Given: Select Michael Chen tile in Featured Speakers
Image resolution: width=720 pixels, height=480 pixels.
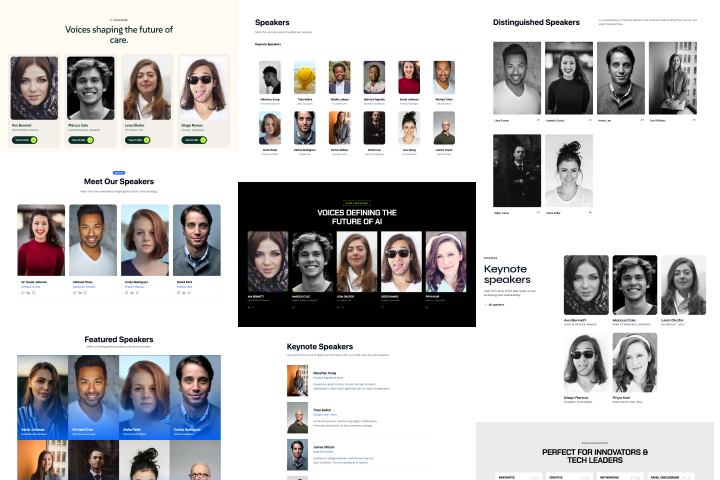Looking at the screenshot, I should click(94, 397).
